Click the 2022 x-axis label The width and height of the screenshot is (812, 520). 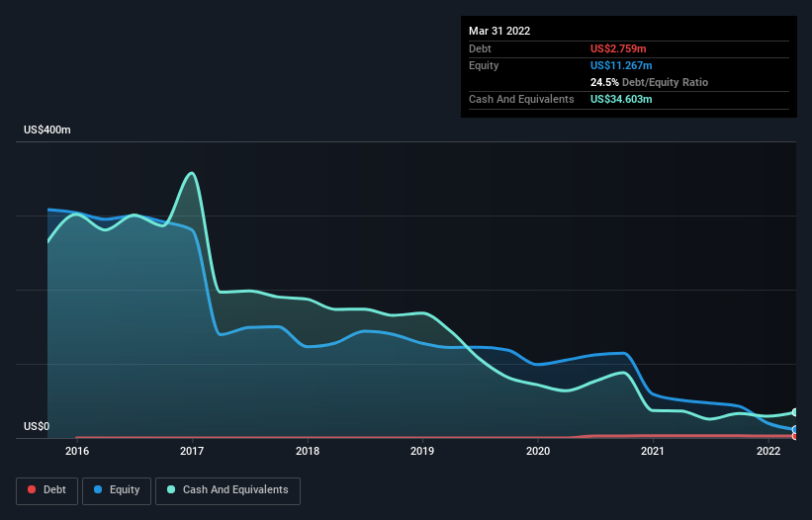[768, 451]
